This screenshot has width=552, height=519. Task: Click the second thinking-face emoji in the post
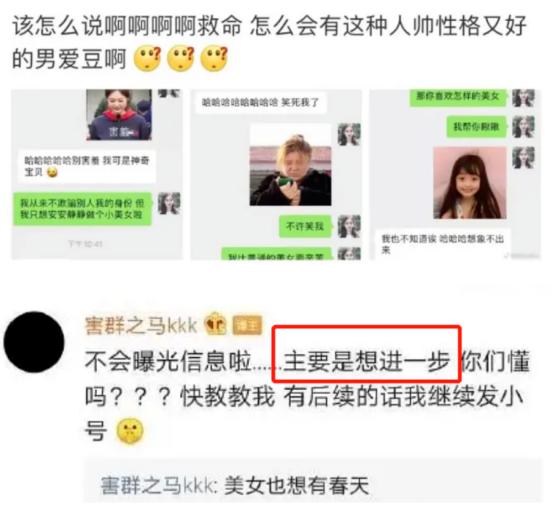point(181,58)
